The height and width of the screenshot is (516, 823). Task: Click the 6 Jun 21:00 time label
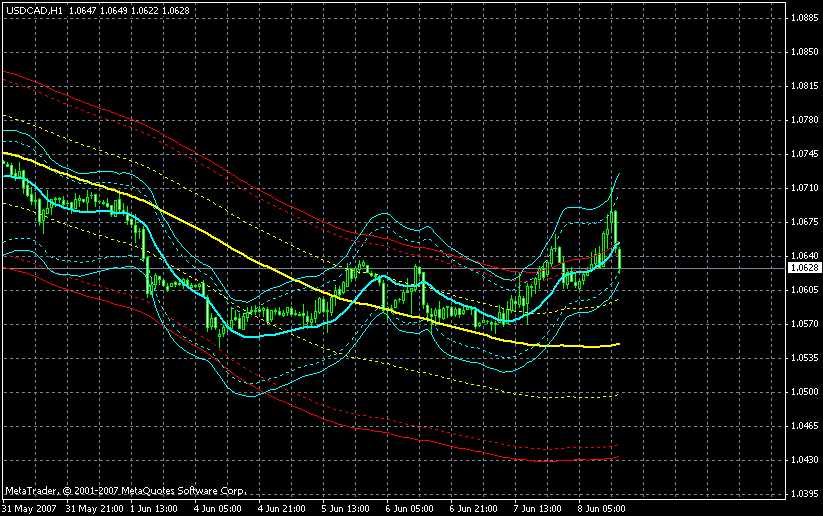point(474,509)
